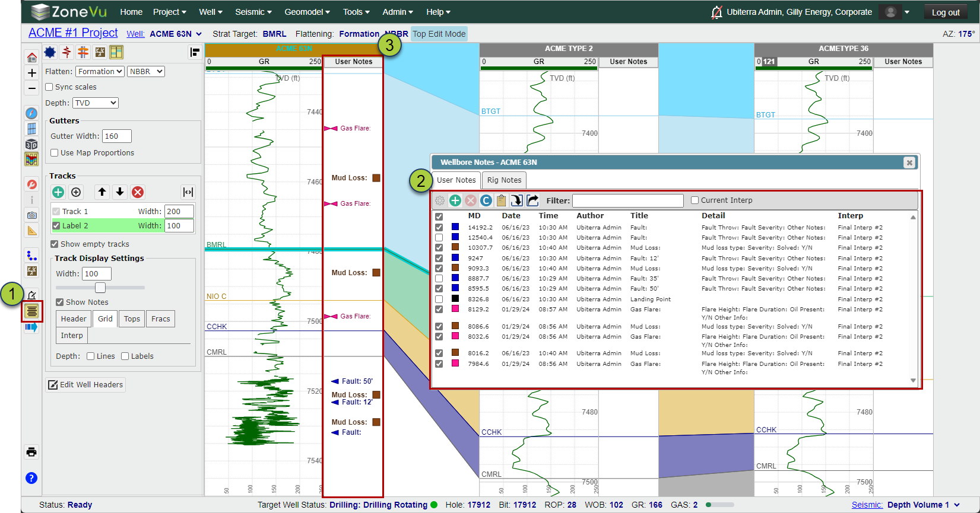Open the Header track settings tab
The width and height of the screenshot is (980, 513).
click(x=74, y=319)
